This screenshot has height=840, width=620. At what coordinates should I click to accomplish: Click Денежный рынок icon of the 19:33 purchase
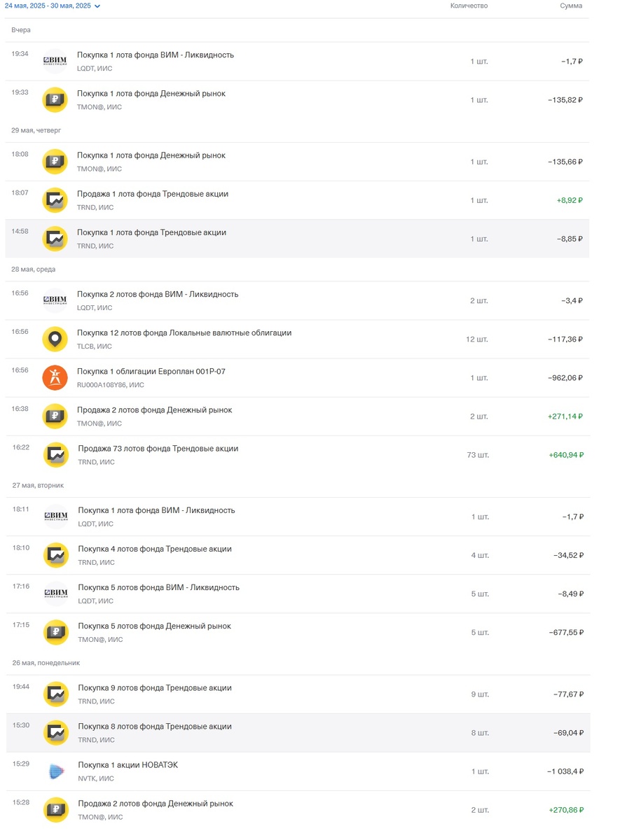pos(55,100)
